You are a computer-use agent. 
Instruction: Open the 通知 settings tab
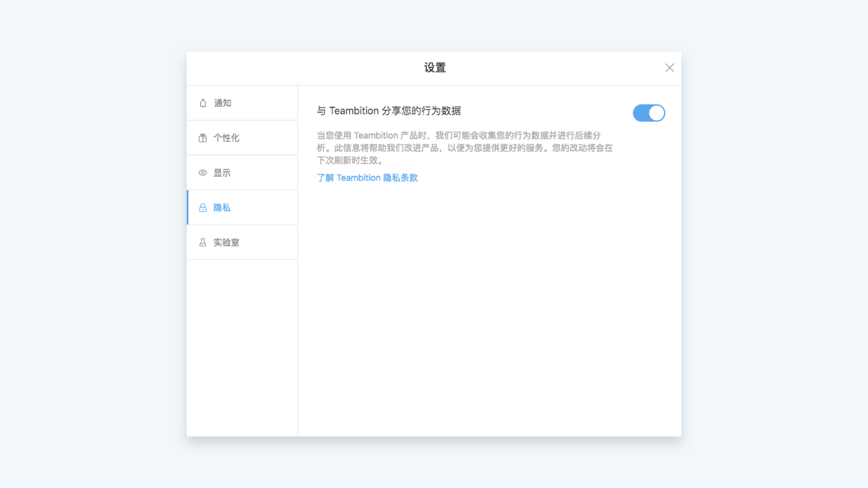pyautogui.click(x=242, y=103)
